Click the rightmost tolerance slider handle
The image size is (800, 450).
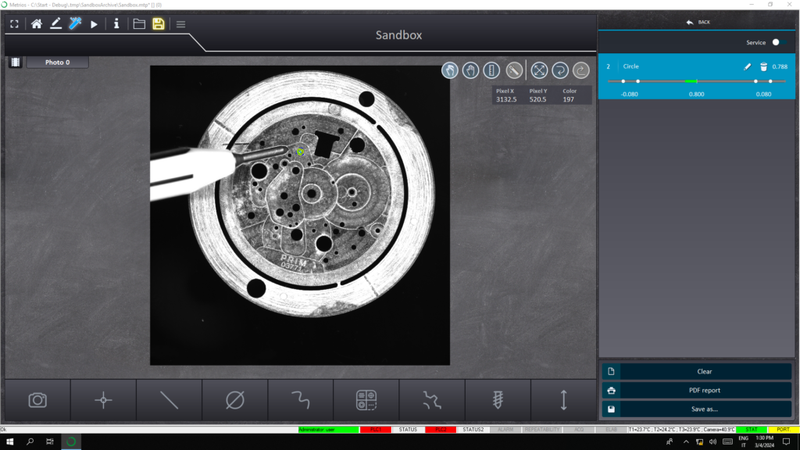click(x=770, y=81)
